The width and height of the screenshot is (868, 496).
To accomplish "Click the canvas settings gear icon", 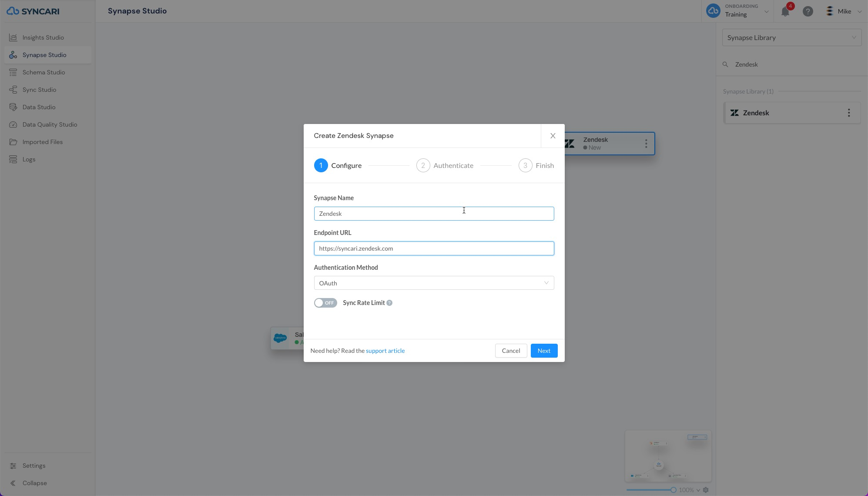I will pos(706,490).
